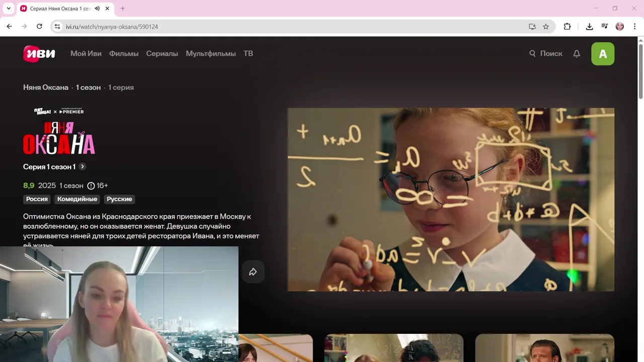Image resolution: width=644 pixels, height=362 pixels.
Task: Click the Поиск label
Action: click(551, 53)
